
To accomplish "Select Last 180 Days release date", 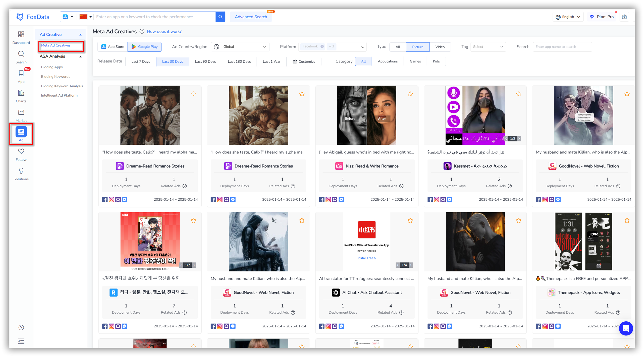I will 239,61.
